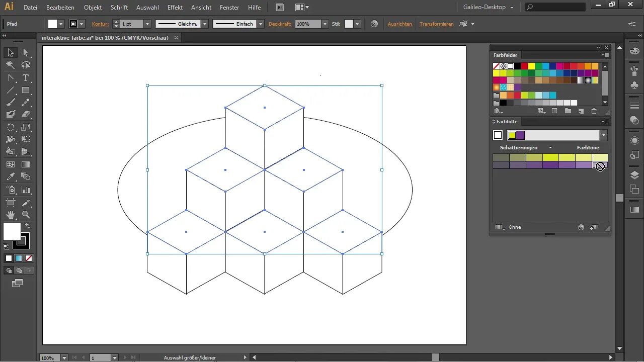Select the Type tool
This screenshot has height=362, width=644.
(x=26, y=78)
